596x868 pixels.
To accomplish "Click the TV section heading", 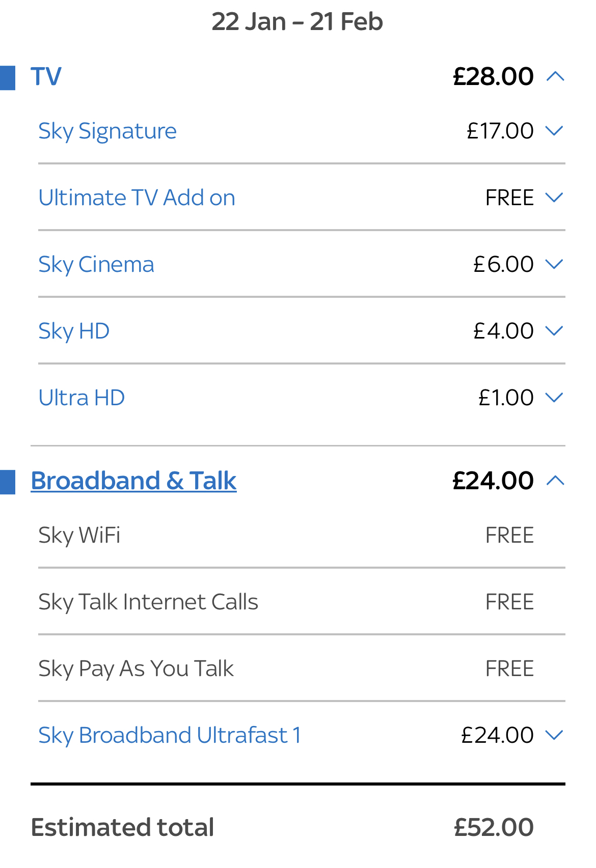I will pyautogui.click(x=46, y=76).
